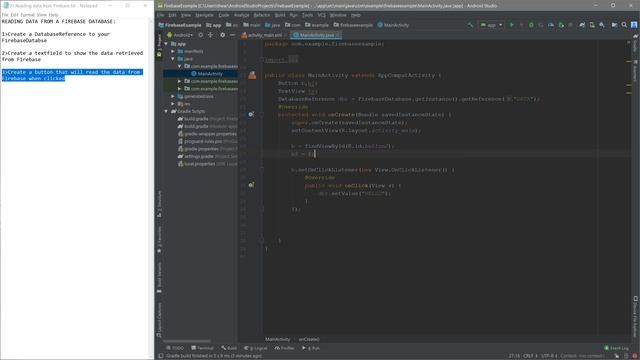
Task: Expand the generatedJava folder
Action: point(173,96)
